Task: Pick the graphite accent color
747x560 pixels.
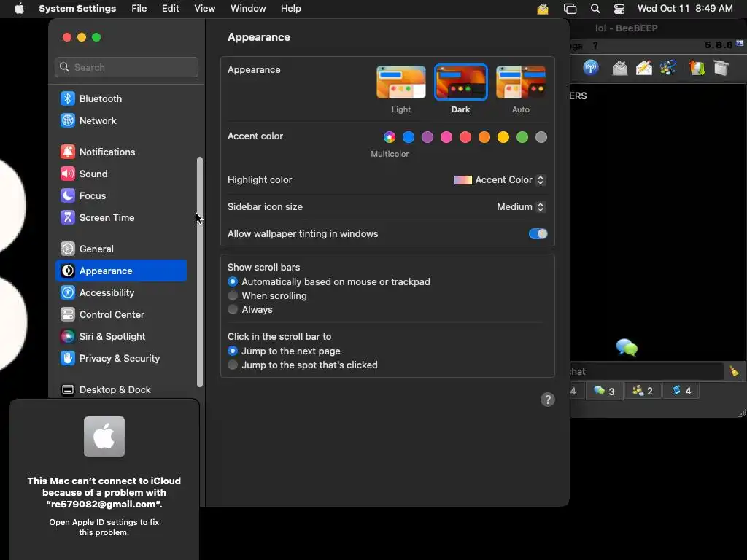Action: pyautogui.click(x=541, y=137)
